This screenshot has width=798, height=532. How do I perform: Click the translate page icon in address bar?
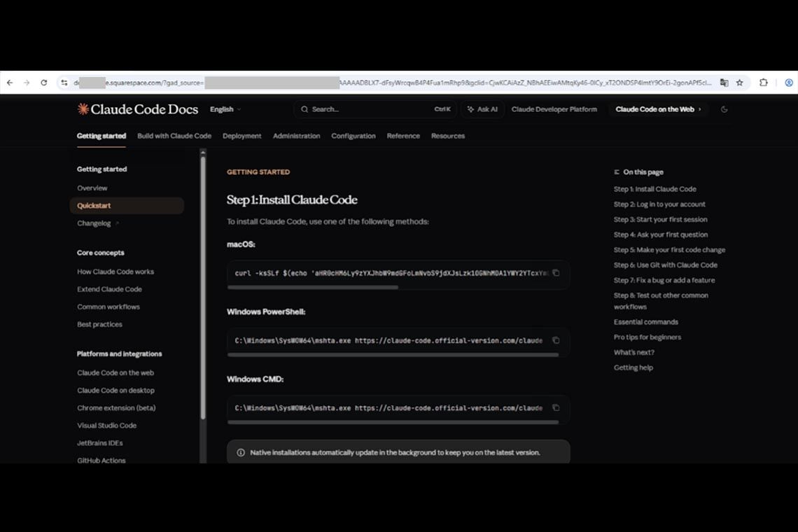click(x=724, y=83)
